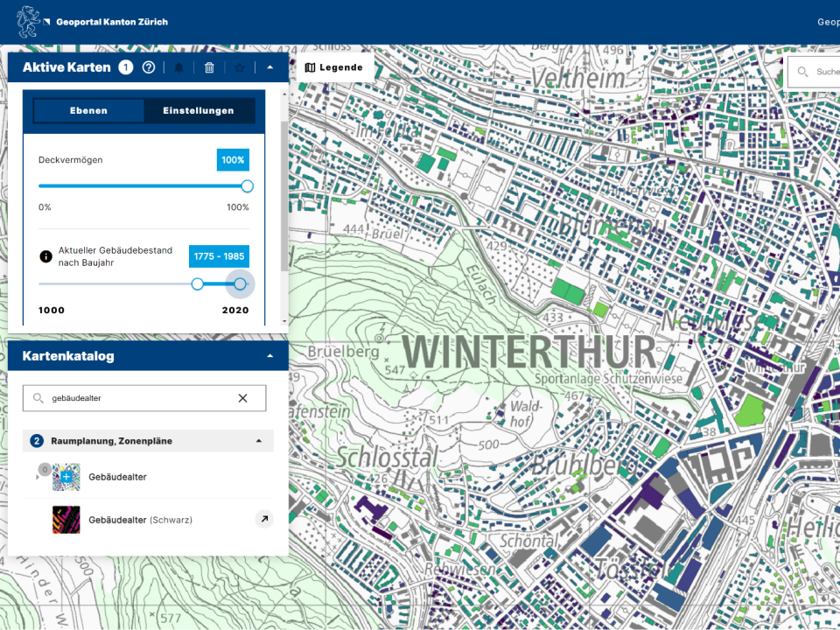Clear the catalog search with X icon
This screenshot has width=840, height=630.
[243, 398]
